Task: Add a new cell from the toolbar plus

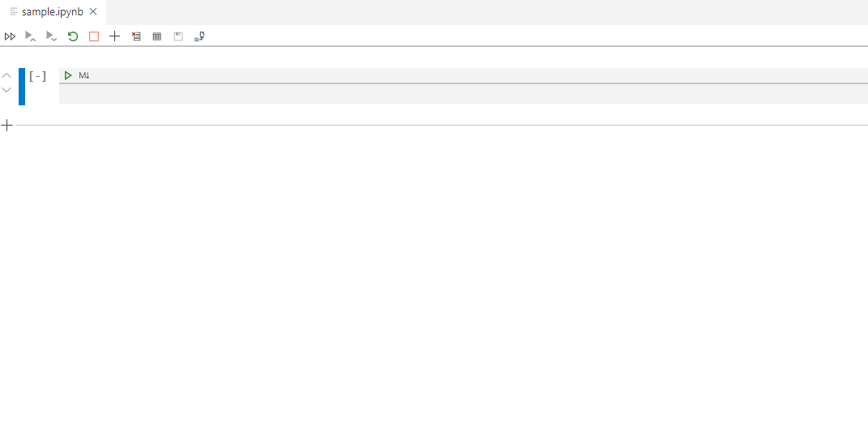Action: tap(114, 36)
